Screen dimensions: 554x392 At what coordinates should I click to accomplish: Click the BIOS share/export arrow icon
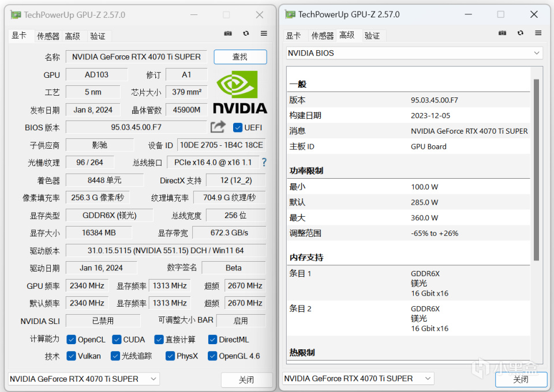(x=218, y=127)
